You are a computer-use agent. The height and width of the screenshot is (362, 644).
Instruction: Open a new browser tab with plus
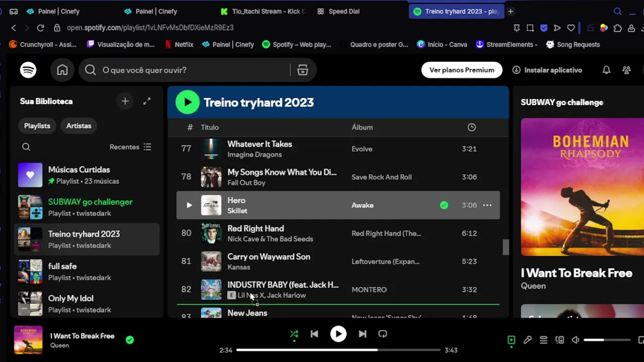coord(510,11)
